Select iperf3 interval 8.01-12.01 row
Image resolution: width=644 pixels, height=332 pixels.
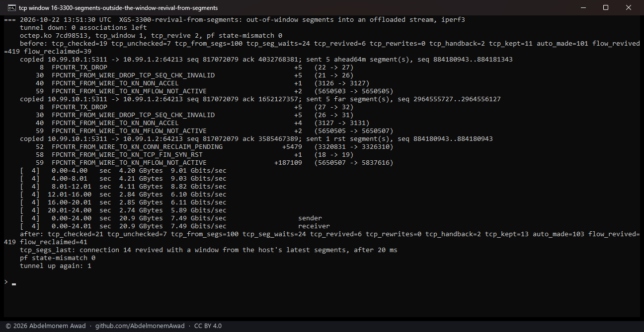[123, 187]
